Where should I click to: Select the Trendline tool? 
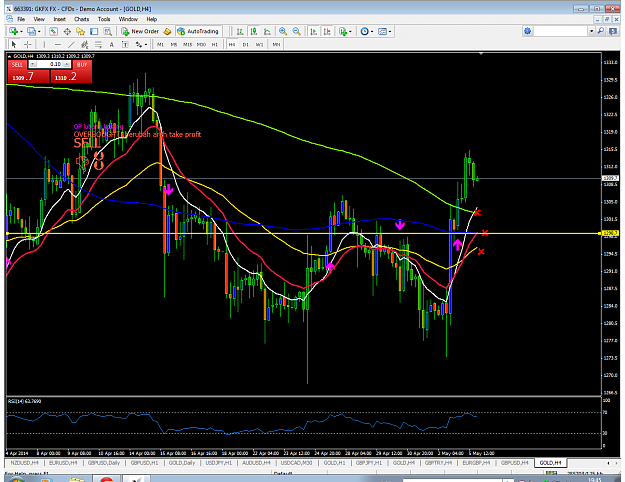71,44
